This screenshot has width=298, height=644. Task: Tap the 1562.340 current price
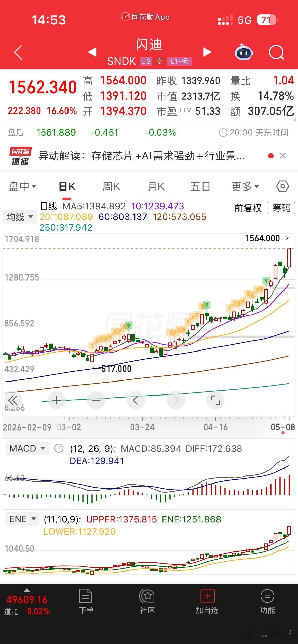point(43,87)
